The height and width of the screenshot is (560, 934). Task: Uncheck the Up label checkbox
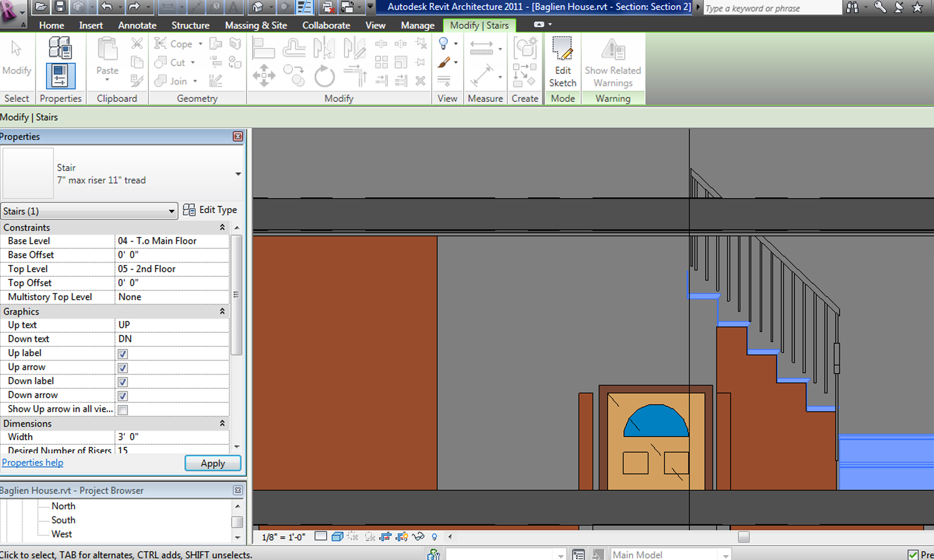(123, 353)
